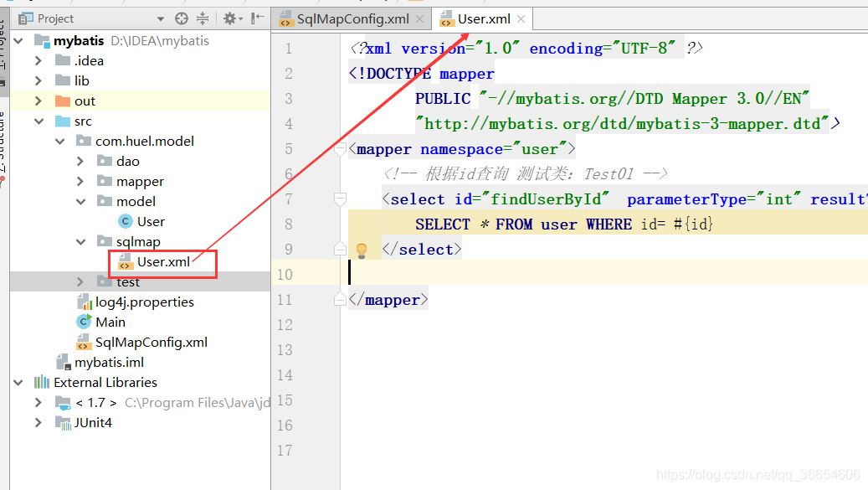The image size is (868, 490).
Task: Click the dao folder icon
Action: pyautogui.click(x=105, y=161)
